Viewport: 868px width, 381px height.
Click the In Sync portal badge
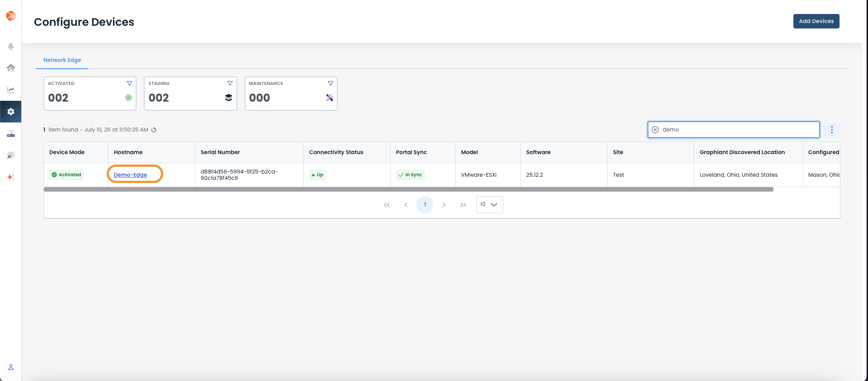pyautogui.click(x=410, y=175)
